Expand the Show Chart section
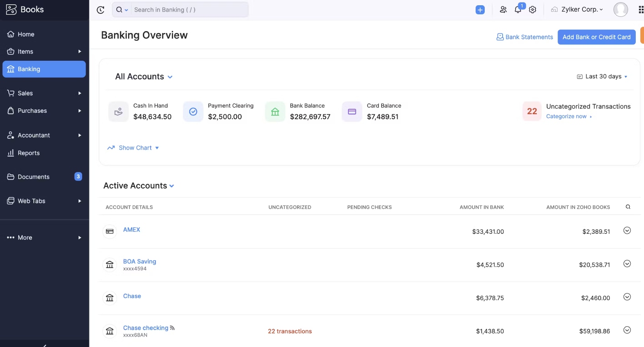Viewport: 644px width, 347px height. click(x=133, y=148)
